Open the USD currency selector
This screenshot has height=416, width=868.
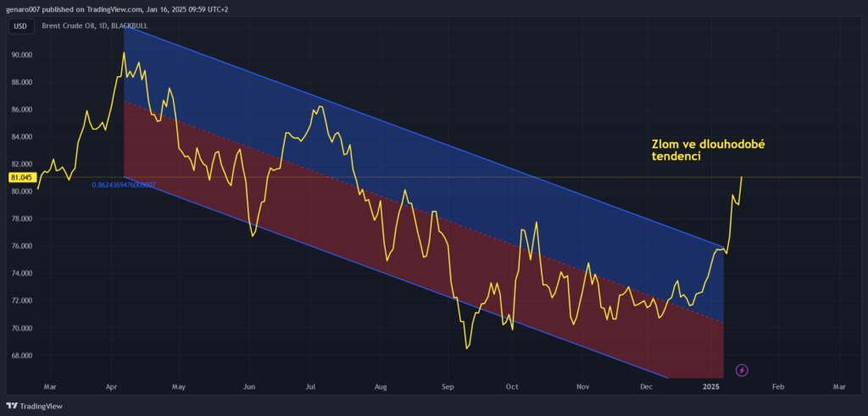click(x=20, y=26)
